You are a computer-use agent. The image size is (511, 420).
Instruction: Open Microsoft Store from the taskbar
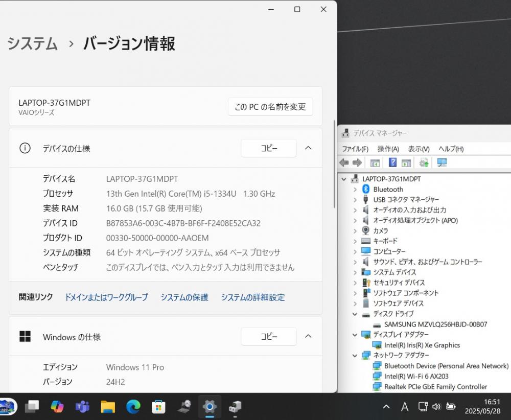[159, 406]
